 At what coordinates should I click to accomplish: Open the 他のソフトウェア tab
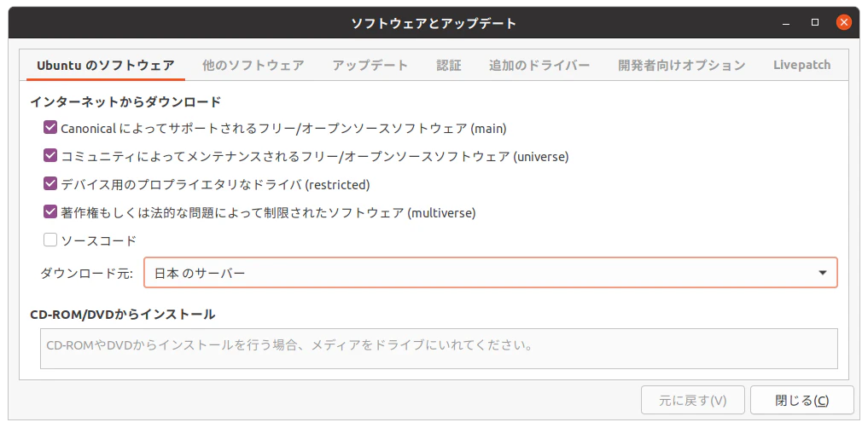pos(253,66)
